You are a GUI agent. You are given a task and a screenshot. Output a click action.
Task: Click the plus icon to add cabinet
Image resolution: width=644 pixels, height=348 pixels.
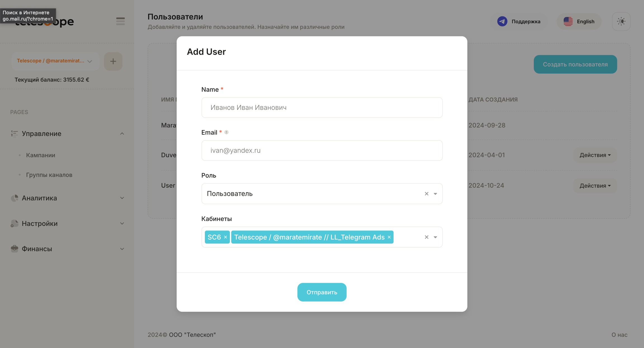(113, 61)
